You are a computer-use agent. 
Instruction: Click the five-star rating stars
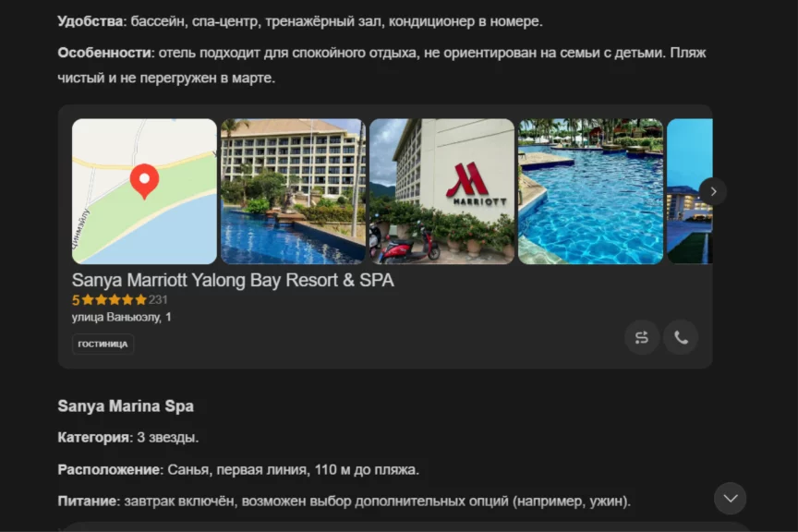pos(114,300)
